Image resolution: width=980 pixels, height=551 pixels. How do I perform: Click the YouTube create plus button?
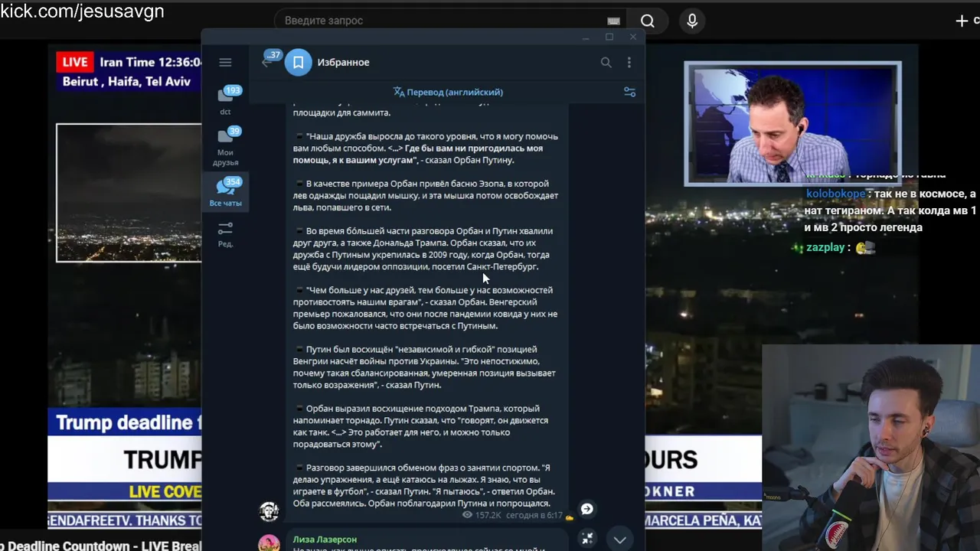coord(962,21)
